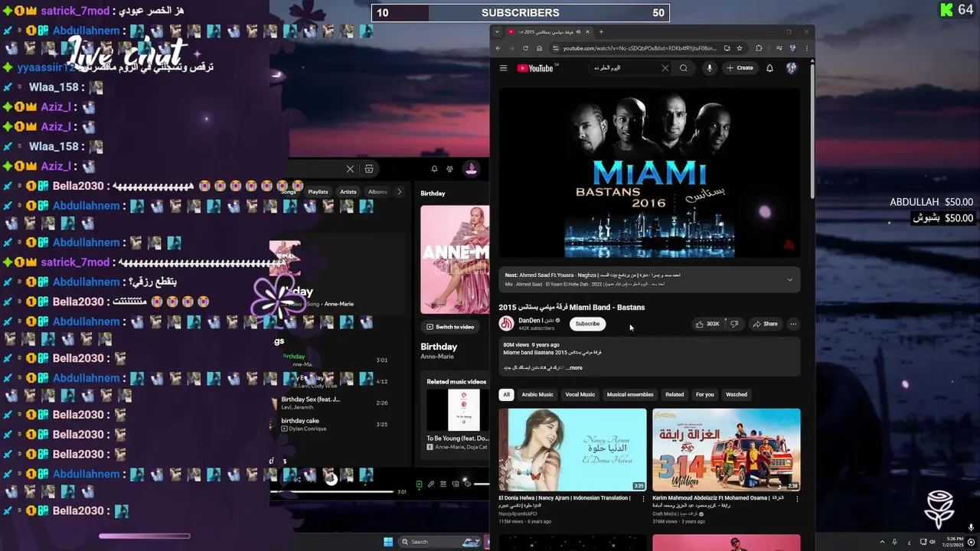Viewport: 980px width, 551px height.
Task: Dislike the Miami Band video
Action: coord(734,324)
